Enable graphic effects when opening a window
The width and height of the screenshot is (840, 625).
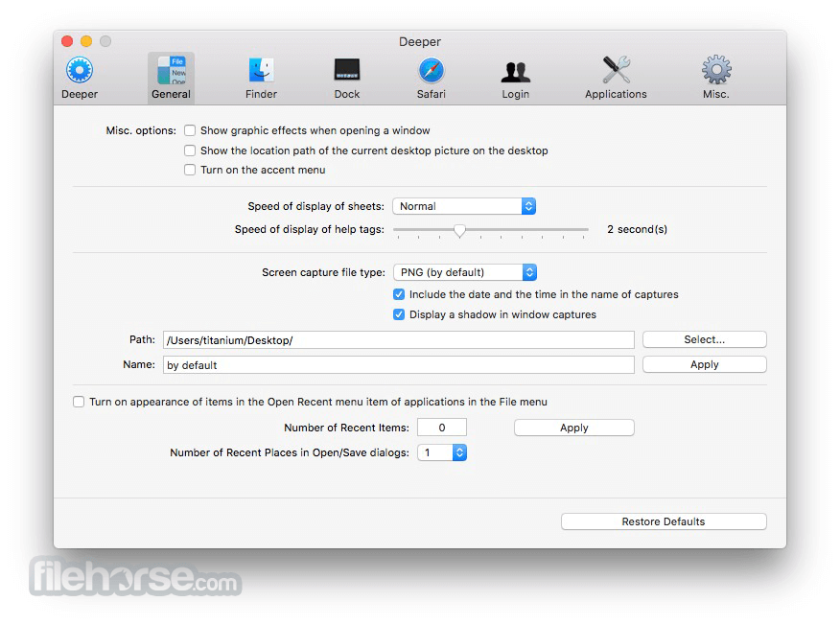point(190,130)
